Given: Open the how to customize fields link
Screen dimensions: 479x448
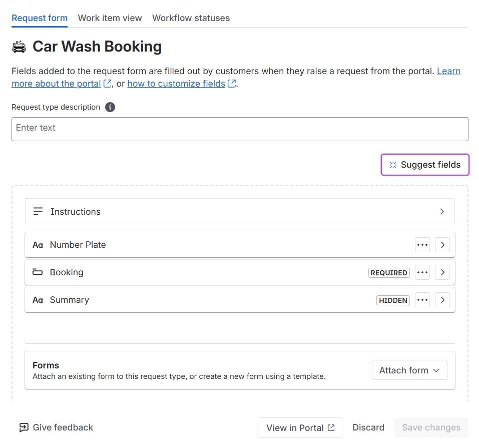Looking at the screenshot, I should pyautogui.click(x=176, y=84).
